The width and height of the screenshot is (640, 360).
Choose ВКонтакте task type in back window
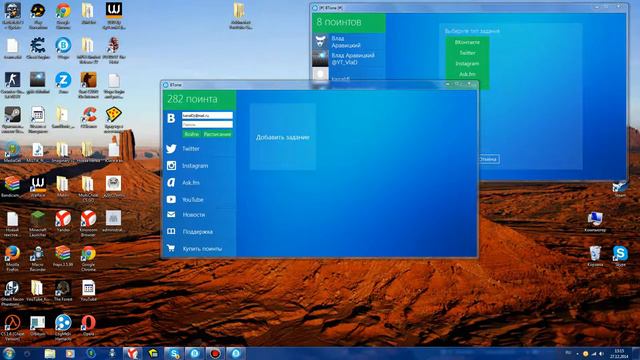(467, 42)
